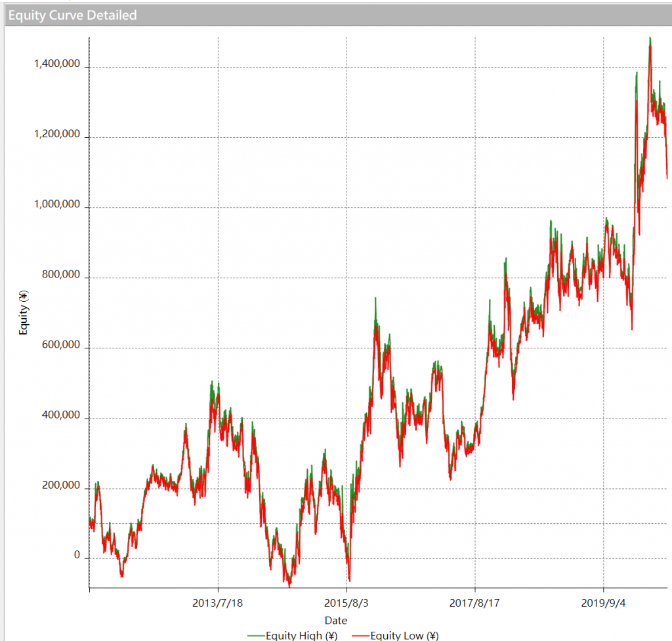This screenshot has width=672, height=641.
Task: Click the 2019/9/4 date axis label
Action: pyautogui.click(x=603, y=602)
